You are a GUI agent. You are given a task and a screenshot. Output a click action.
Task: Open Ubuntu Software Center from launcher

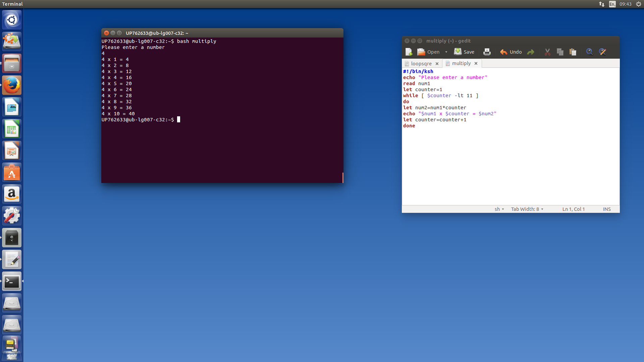(12, 172)
